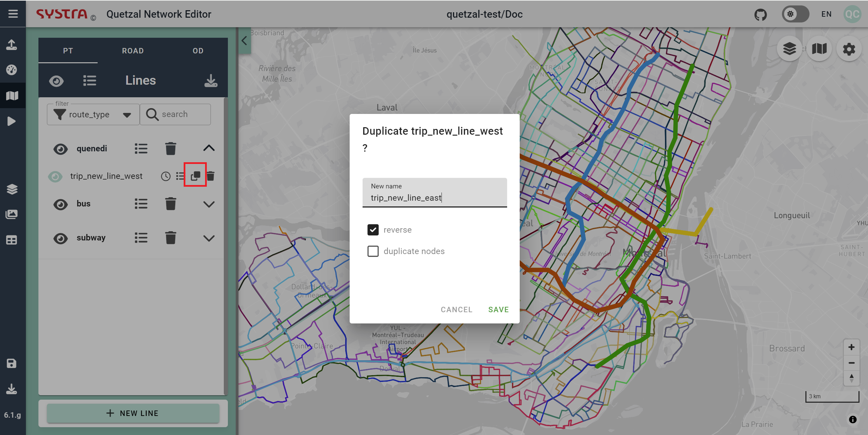Open the layers page in left sidebar
This screenshot has height=435, width=868.
pyautogui.click(x=12, y=189)
